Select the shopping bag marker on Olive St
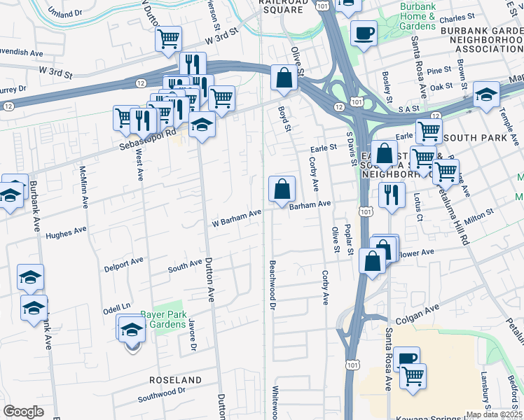The image size is (524, 420). (x=284, y=78)
